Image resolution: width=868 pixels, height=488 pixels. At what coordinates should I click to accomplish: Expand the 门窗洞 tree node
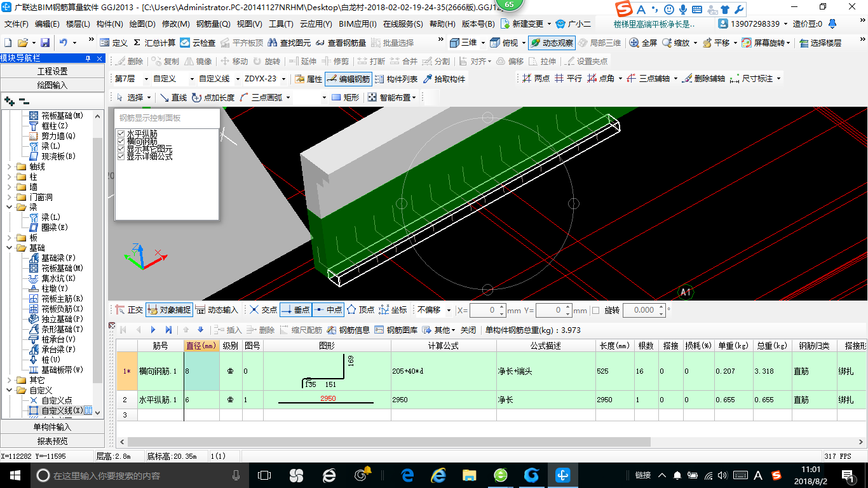10,197
